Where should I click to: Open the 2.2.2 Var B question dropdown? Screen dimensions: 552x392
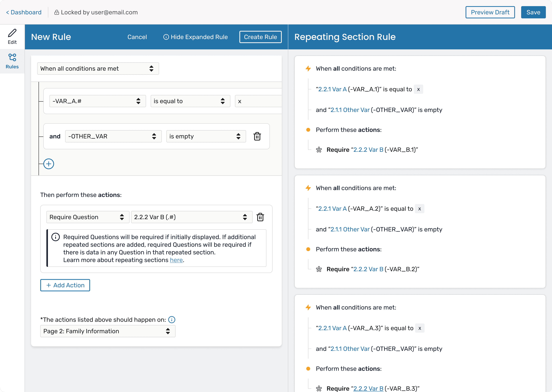(x=191, y=217)
